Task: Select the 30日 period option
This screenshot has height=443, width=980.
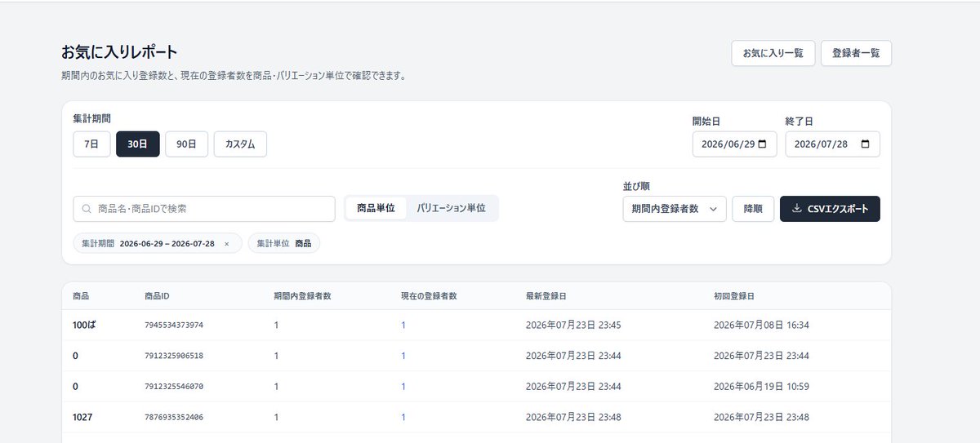Action: 138,144
